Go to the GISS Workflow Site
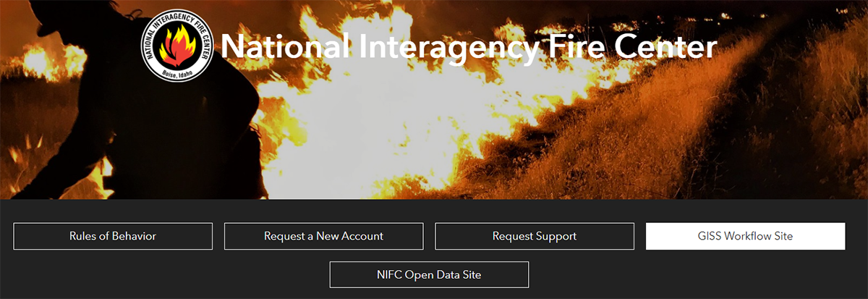 745,236
